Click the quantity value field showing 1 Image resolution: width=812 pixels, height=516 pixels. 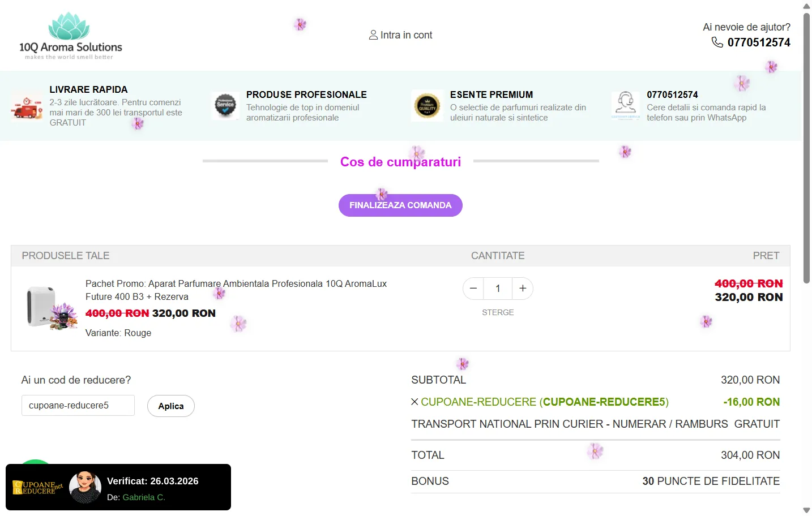coord(498,289)
